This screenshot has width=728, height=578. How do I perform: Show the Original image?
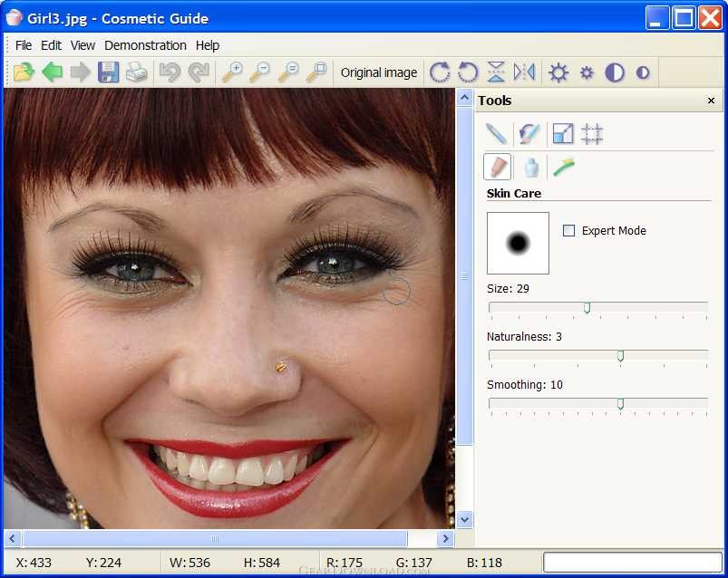click(x=379, y=72)
